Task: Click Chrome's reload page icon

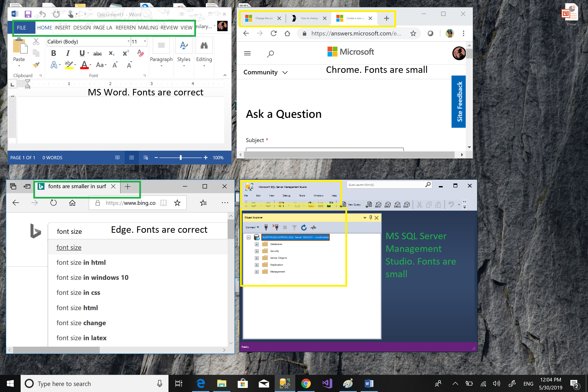Action: (274, 33)
